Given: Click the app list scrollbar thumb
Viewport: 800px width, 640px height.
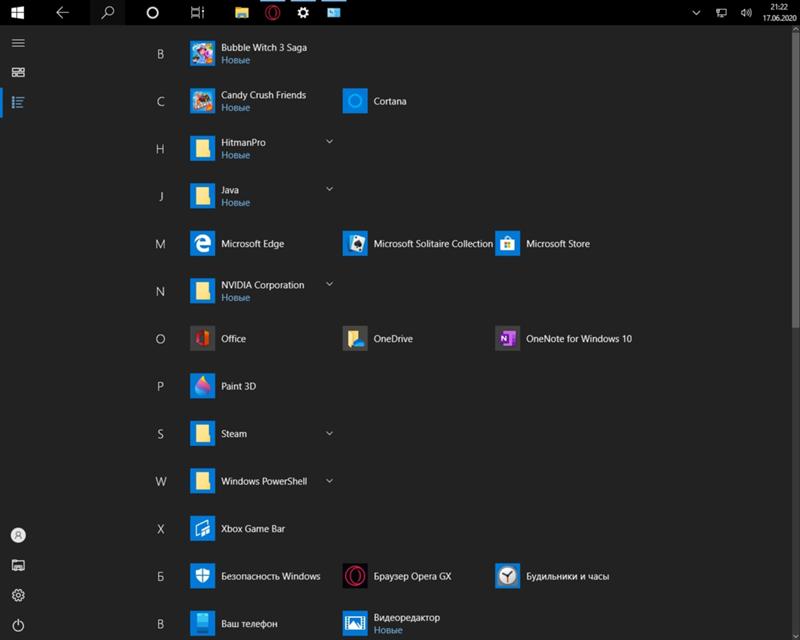Looking at the screenshot, I should pos(795,179).
